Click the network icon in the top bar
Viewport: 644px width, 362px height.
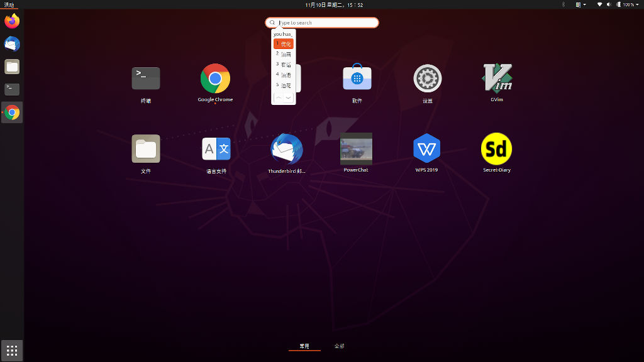599,4
